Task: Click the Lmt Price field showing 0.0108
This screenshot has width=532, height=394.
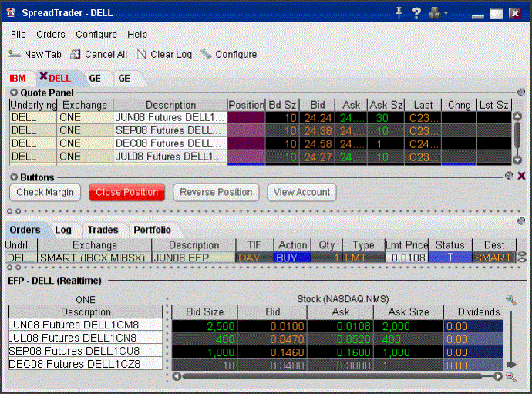Action: coord(406,258)
